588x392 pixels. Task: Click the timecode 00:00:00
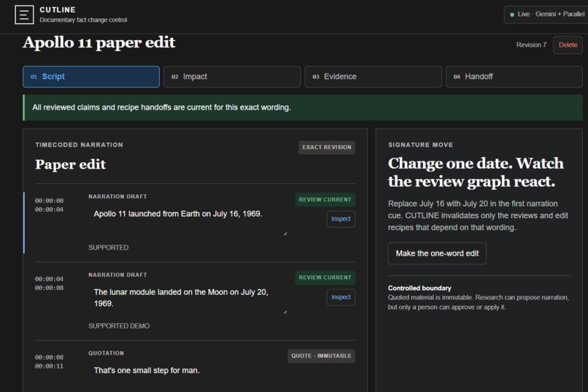click(x=49, y=201)
